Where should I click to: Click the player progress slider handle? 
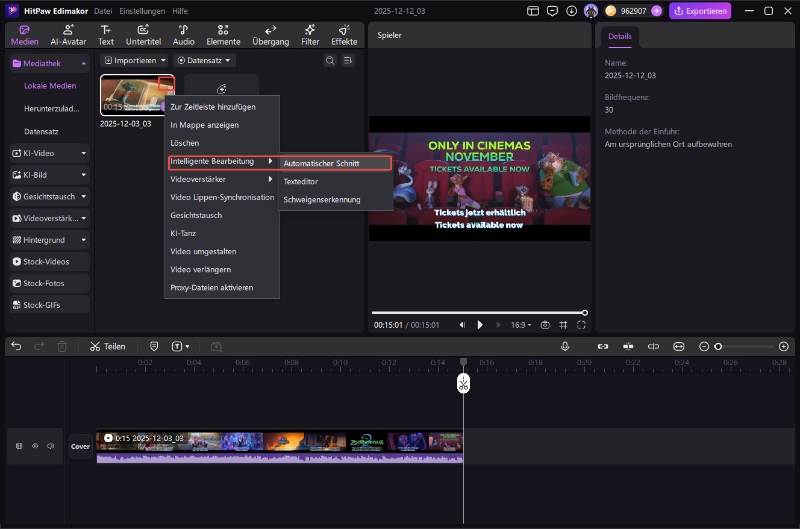tap(585, 313)
